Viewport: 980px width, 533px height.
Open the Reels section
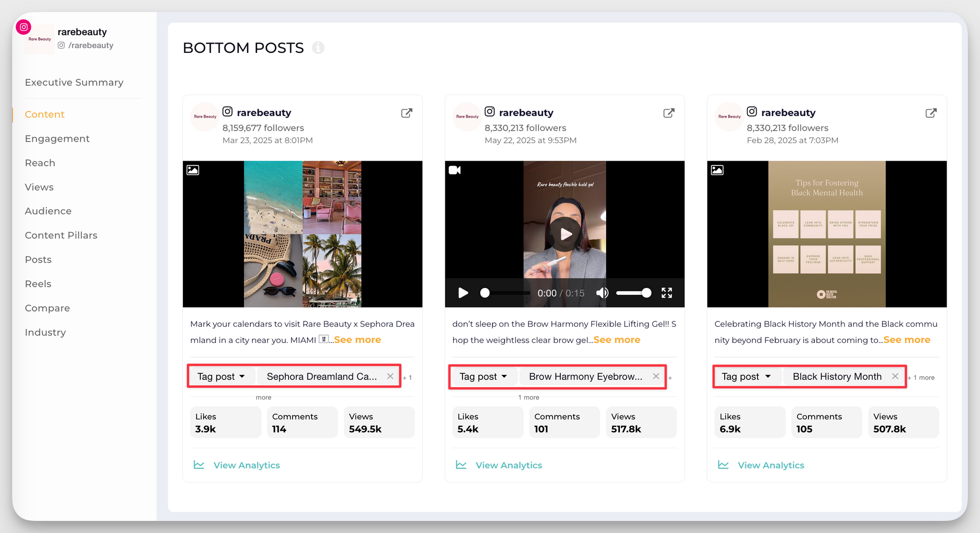click(x=38, y=284)
